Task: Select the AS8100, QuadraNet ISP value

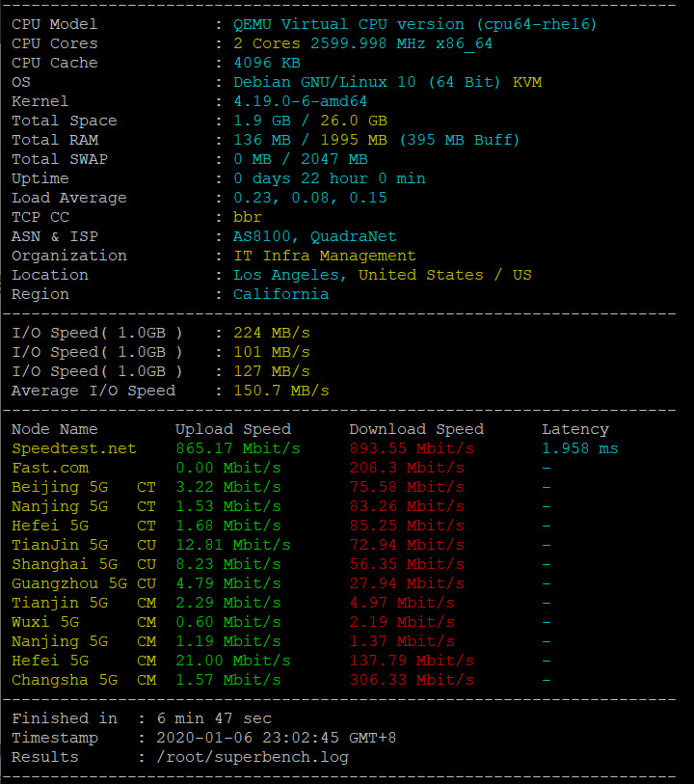Action: 314,236
